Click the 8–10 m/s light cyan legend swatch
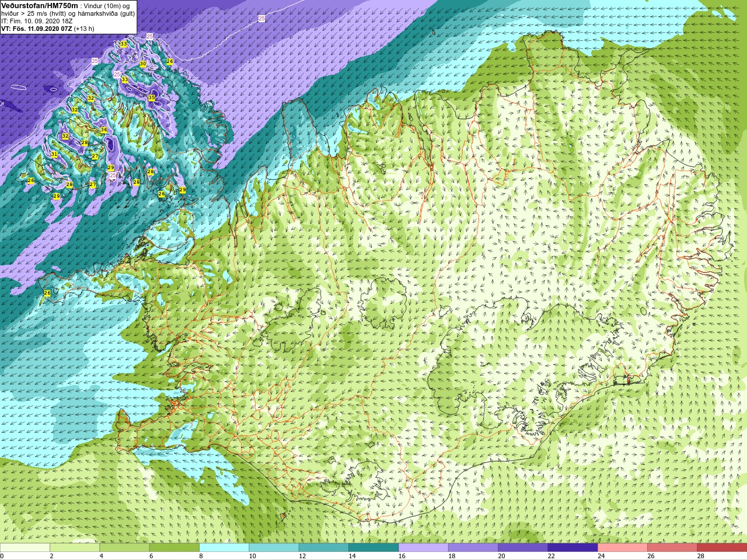 pyautogui.click(x=224, y=548)
